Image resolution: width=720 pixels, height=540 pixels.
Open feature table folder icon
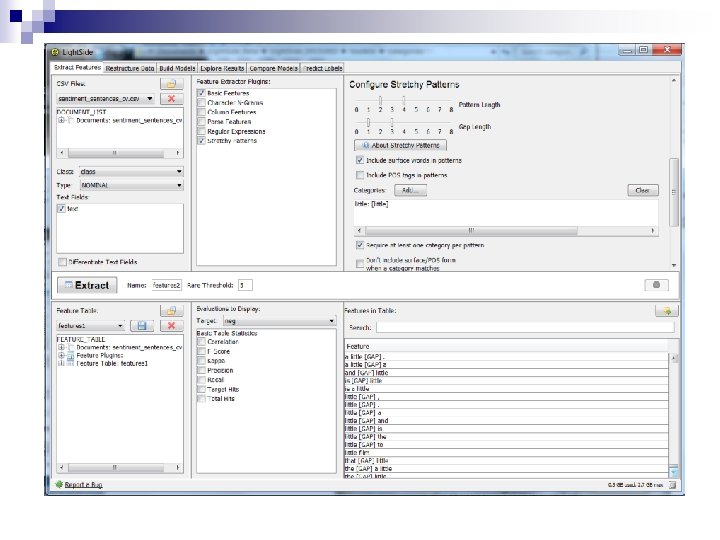[171, 311]
